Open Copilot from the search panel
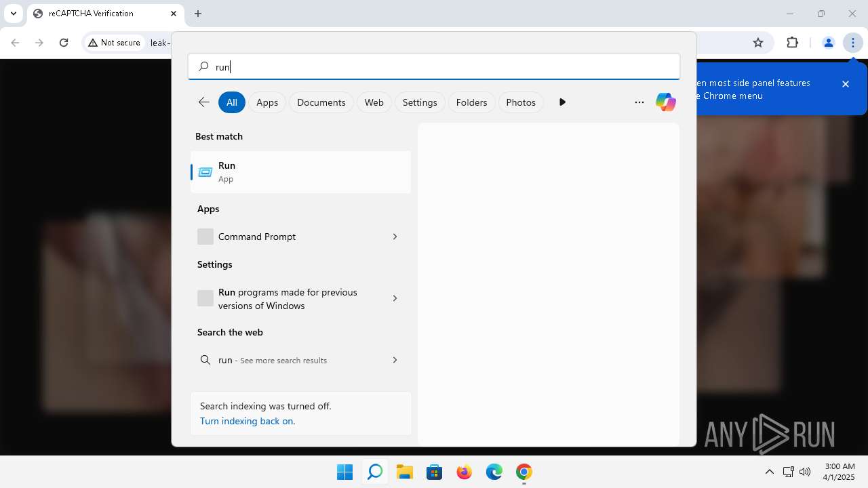The width and height of the screenshot is (868, 488). coord(666,102)
